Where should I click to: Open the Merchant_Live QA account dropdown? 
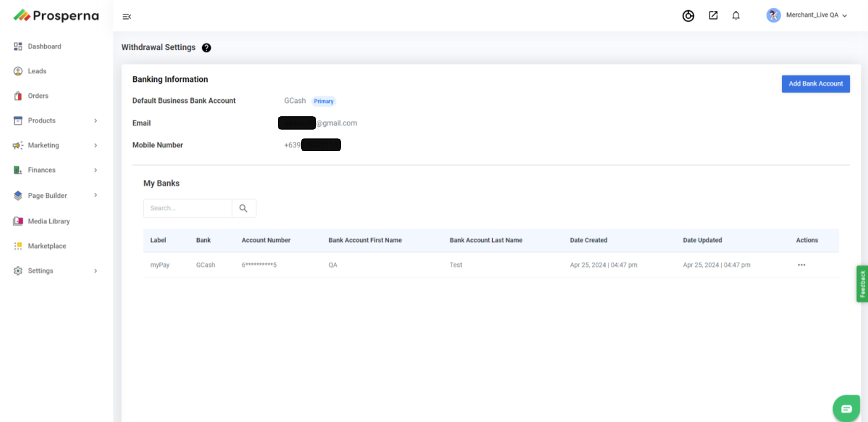coord(808,16)
